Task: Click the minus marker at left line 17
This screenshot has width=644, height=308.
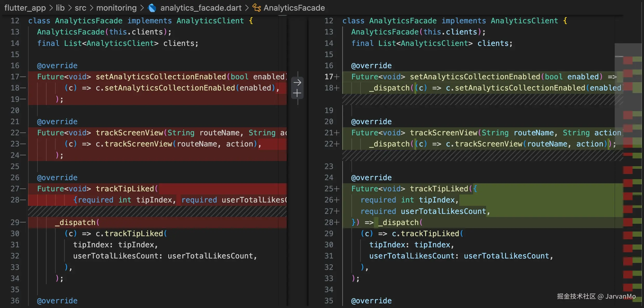Action: (23, 77)
